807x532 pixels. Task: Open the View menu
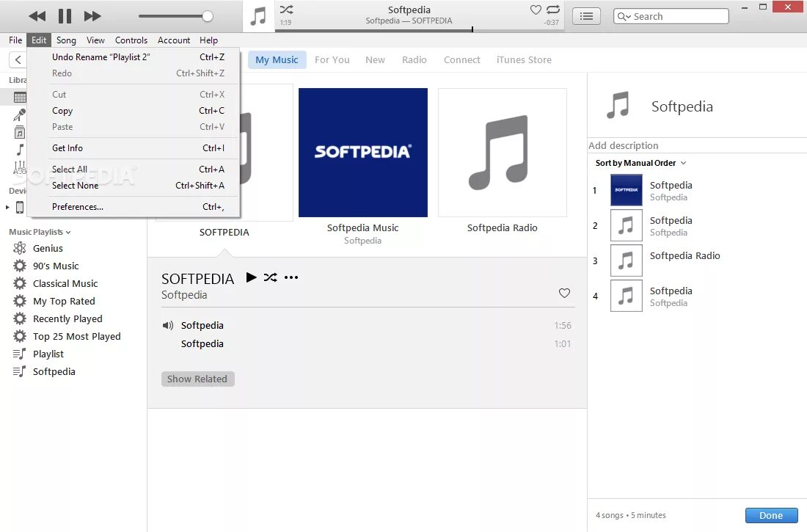click(95, 40)
